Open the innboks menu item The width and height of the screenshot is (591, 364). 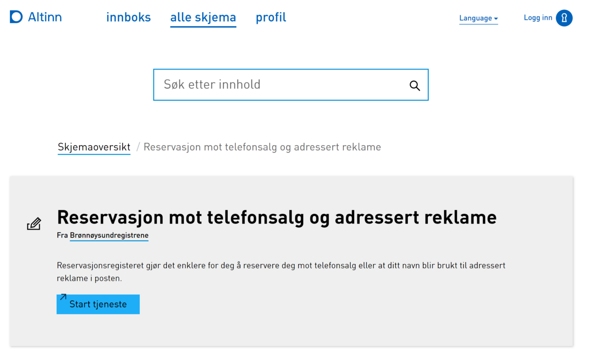(128, 17)
